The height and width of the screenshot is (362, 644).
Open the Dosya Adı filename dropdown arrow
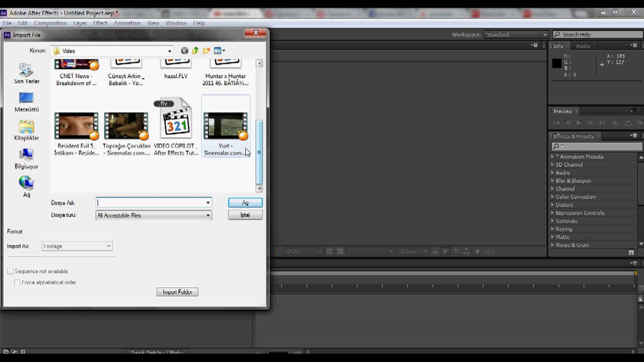pos(208,203)
